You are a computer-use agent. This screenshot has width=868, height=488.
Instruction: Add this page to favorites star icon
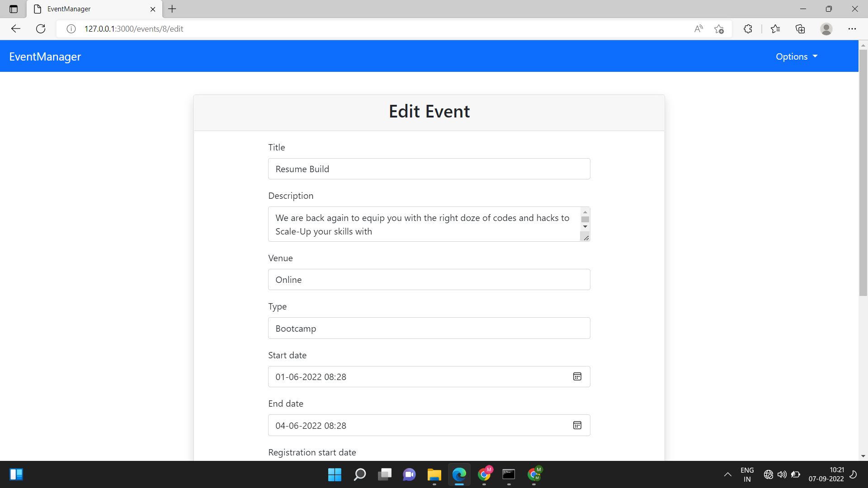click(719, 29)
